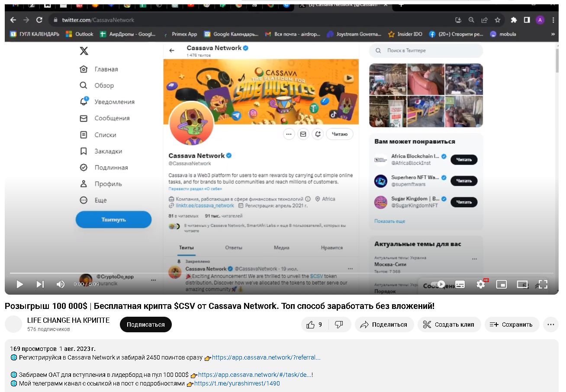This screenshot has height=392, width=566.
Task: Click the notification bell-plus icon on profile
Action: pos(318,134)
